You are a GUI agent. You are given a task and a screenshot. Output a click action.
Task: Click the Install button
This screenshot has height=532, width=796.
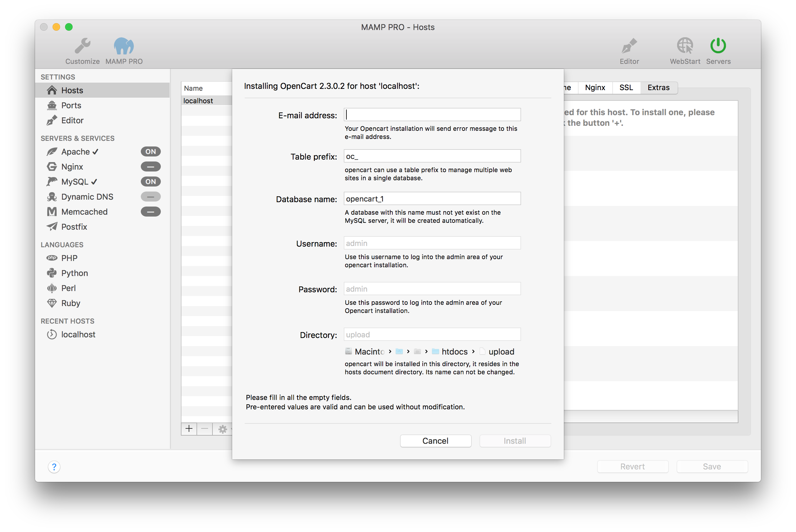[x=515, y=441]
